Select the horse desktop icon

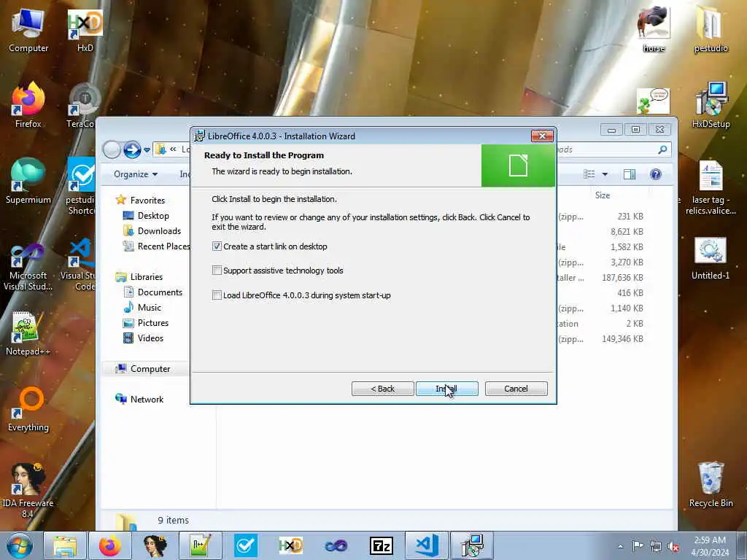coord(654,28)
